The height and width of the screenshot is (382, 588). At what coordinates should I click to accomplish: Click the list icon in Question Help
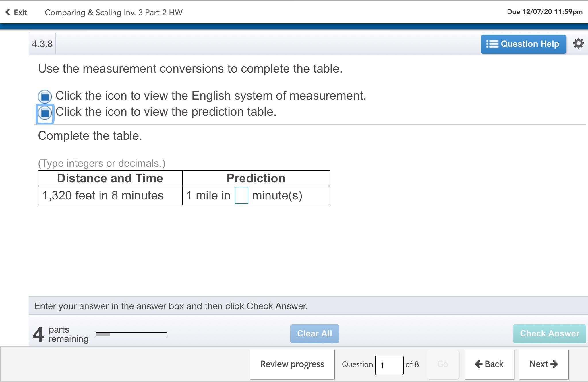(x=492, y=44)
